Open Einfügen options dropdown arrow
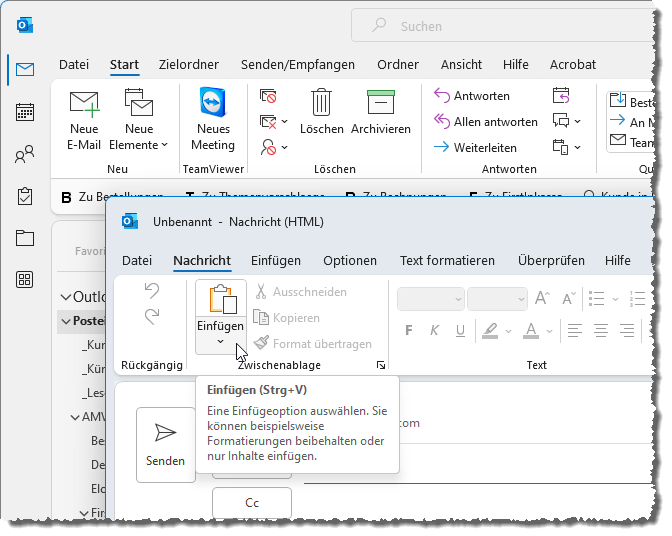The image size is (672, 536). click(220, 342)
